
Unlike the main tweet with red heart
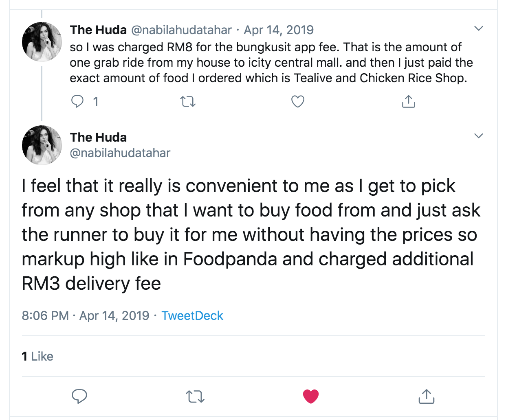pos(311,396)
